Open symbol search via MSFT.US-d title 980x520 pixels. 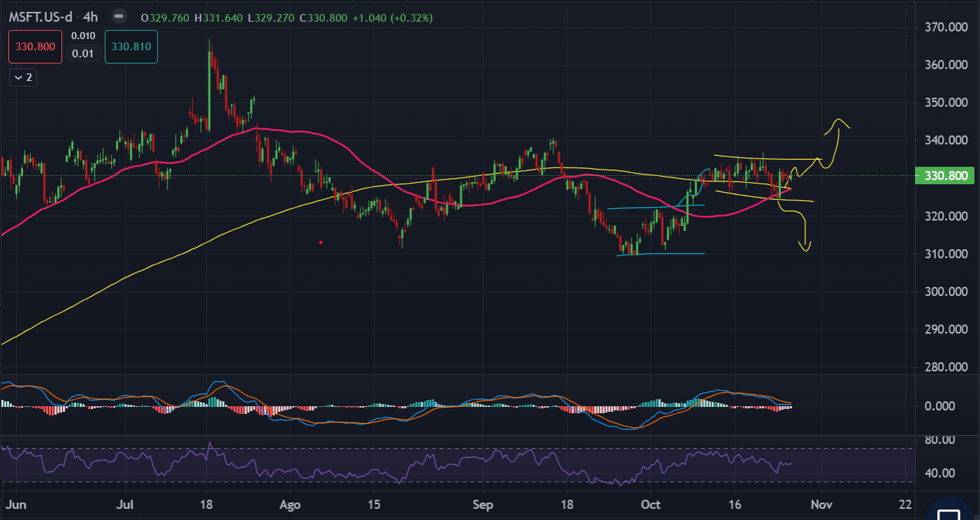(41, 17)
